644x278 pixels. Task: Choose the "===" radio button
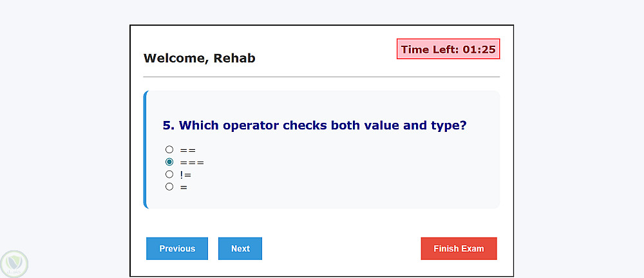[169, 162]
